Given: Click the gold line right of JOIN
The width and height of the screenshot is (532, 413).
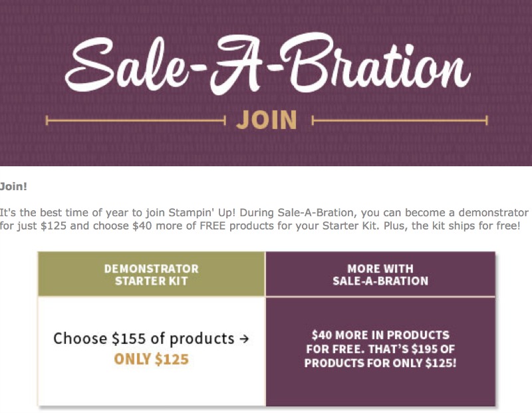Looking at the screenshot, I should click(x=400, y=120).
